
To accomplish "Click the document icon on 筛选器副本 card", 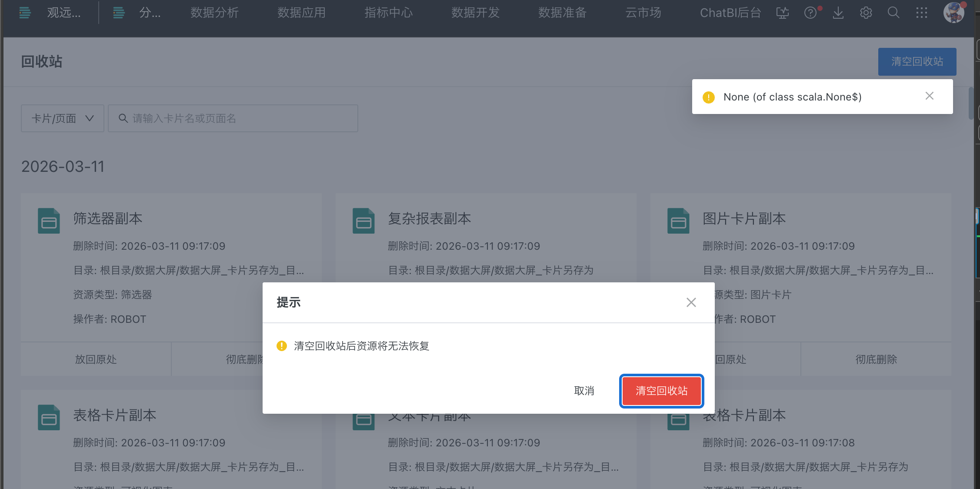I will point(49,221).
